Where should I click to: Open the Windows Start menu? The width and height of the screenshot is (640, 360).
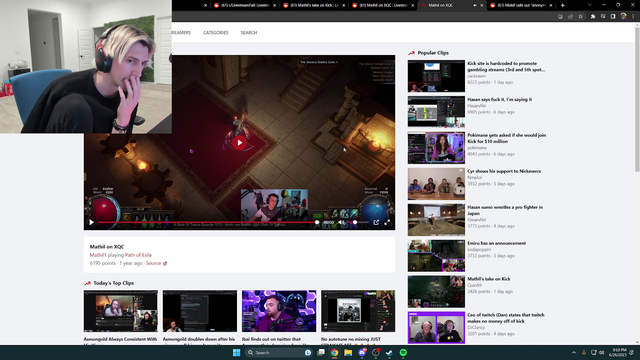pyautogui.click(x=236, y=353)
